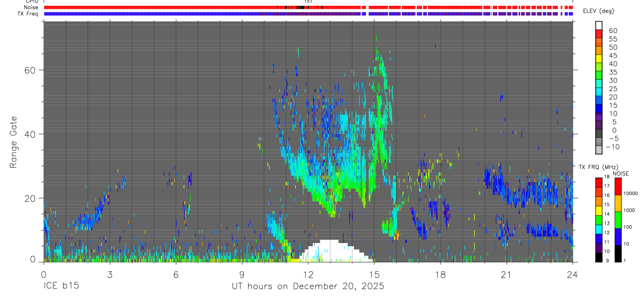Viewport: 644px width, 297px height.
Task: Click the '25' label on ELEV colorbar
Action: click(x=613, y=89)
